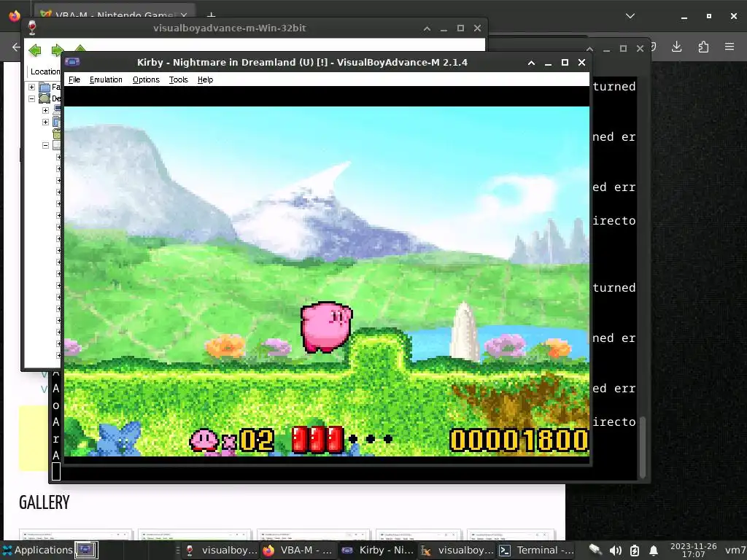The image size is (747, 560).
Task: Click the 00001800 score in the game
Action: [x=519, y=439]
